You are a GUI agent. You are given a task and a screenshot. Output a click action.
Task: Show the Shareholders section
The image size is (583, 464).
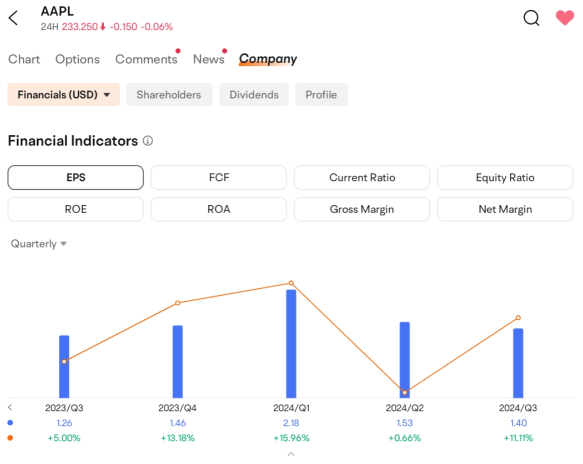[x=169, y=94]
